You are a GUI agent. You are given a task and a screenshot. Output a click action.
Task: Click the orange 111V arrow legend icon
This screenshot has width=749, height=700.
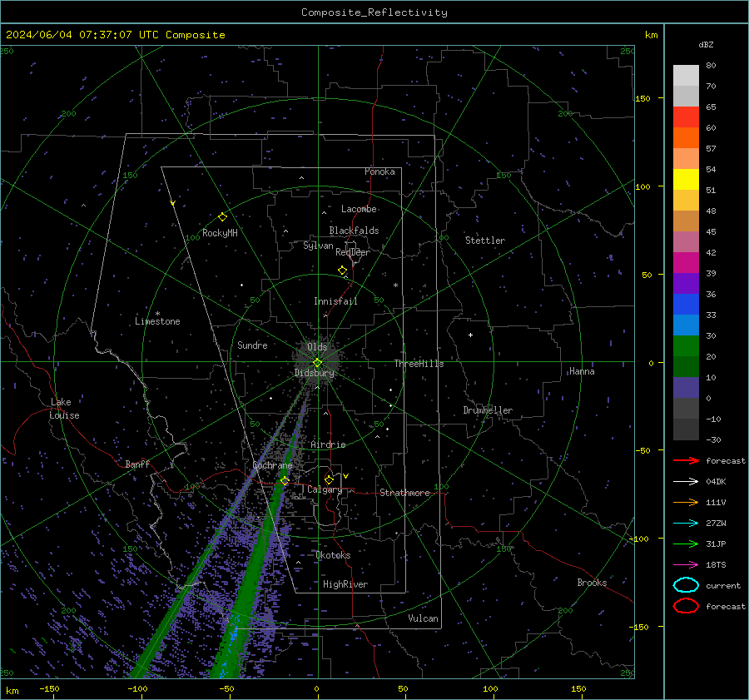686,502
